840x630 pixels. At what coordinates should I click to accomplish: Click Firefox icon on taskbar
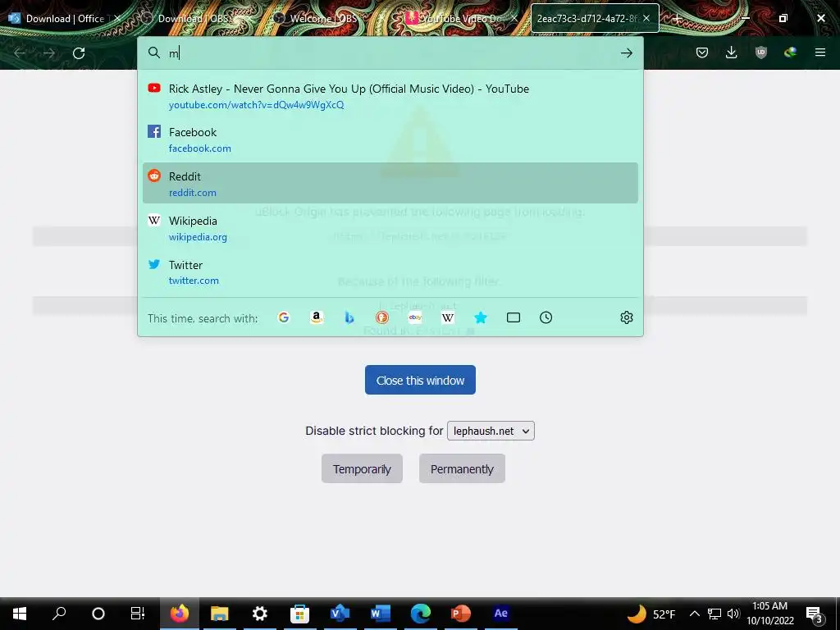tap(180, 614)
